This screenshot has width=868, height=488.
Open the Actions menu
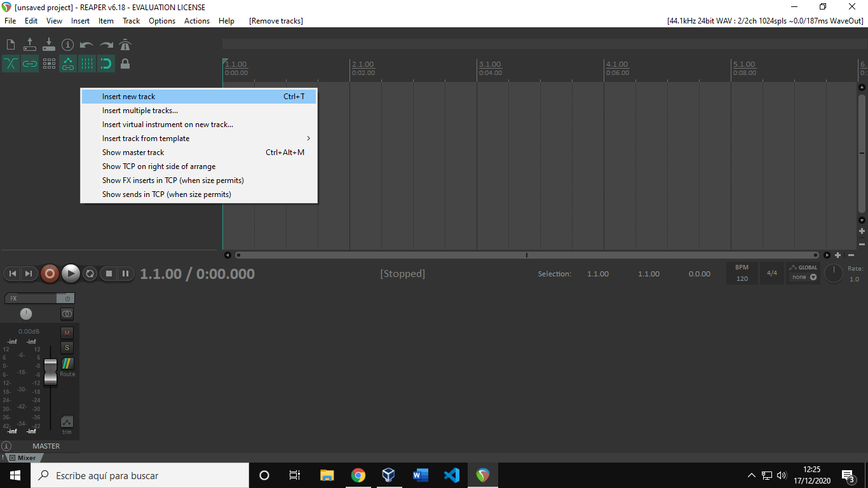click(x=197, y=21)
